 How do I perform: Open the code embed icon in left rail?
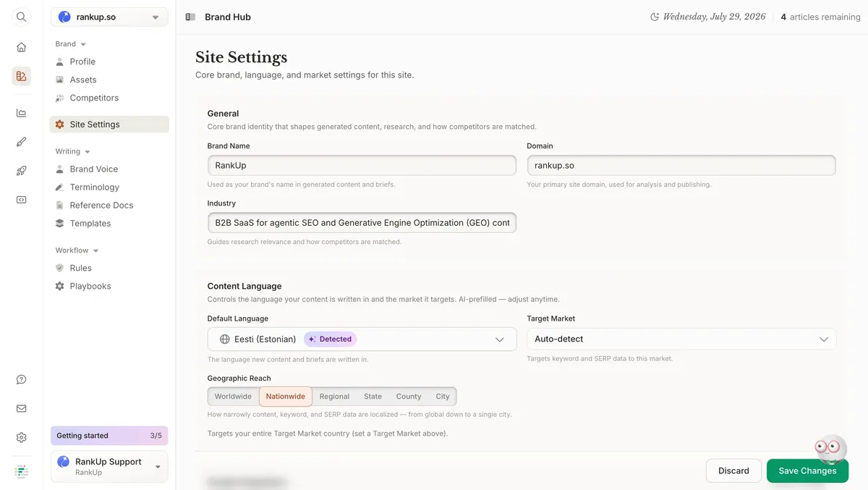coord(21,200)
